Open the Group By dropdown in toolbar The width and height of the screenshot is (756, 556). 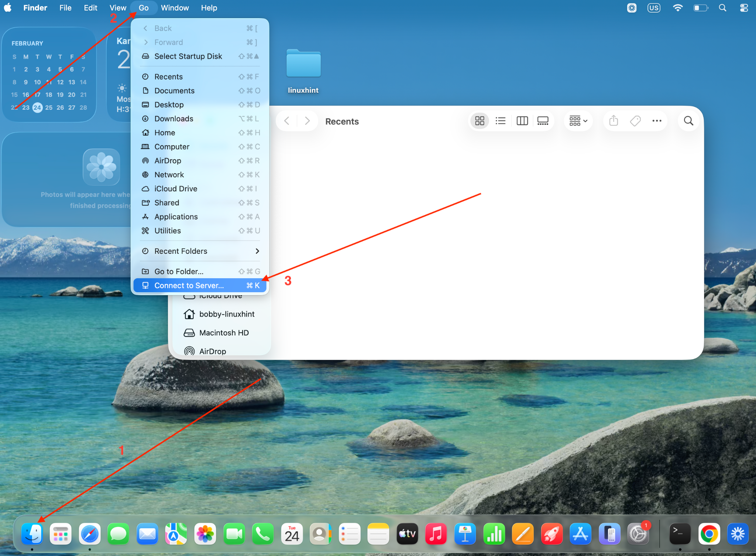(578, 121)
